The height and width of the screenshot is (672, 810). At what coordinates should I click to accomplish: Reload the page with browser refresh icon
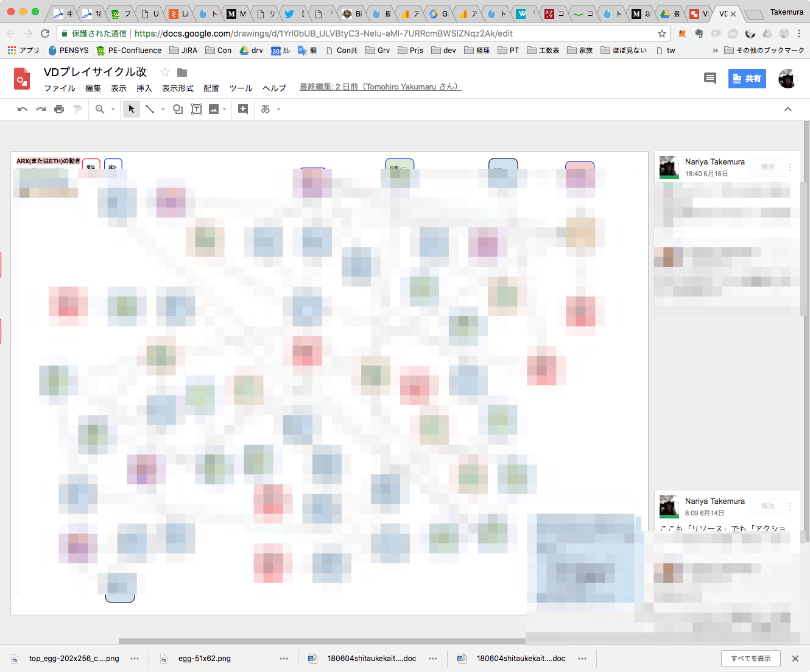point(45,34)
